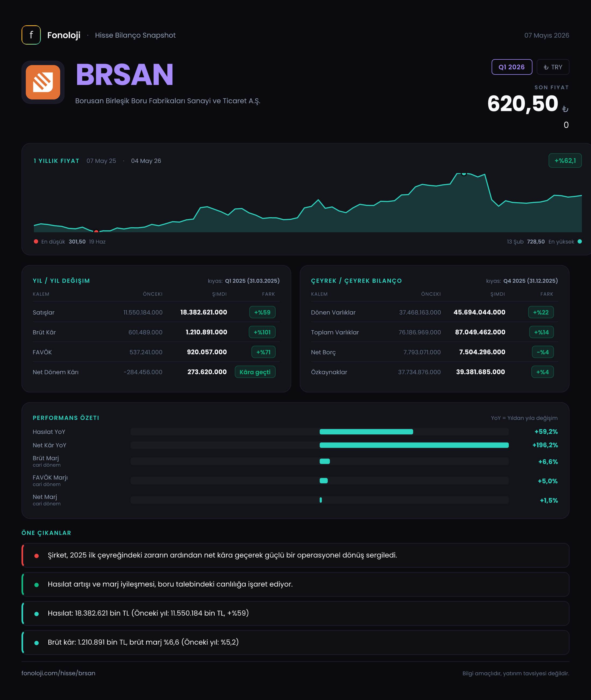Screen dimensions: 591x700
Task: Click the '07 May 25' start date
Action: tap(101, 161)
